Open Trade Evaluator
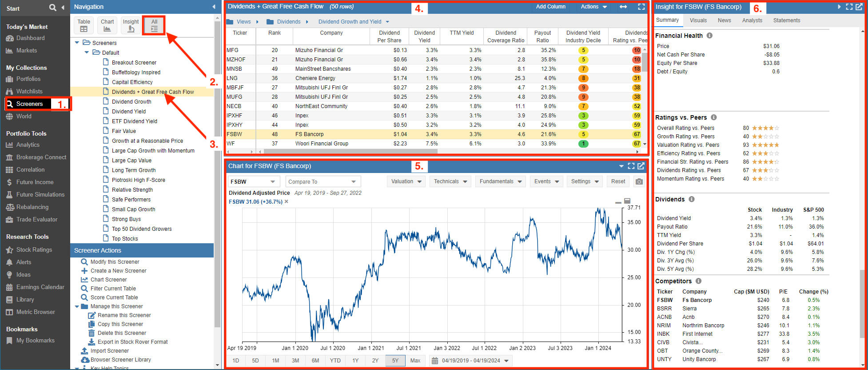The image size is (868, 370). pos(36,220)
